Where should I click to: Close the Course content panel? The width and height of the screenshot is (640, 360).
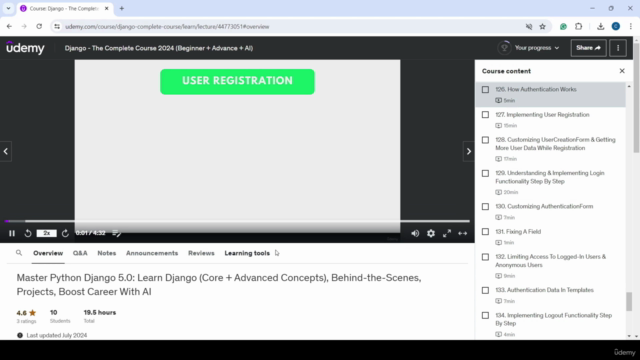click(622, 71)
